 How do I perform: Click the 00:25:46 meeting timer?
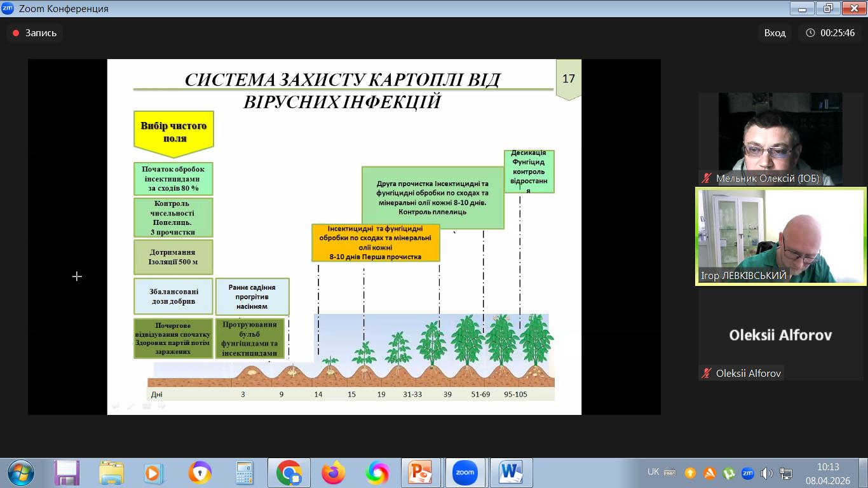(830, 33)
